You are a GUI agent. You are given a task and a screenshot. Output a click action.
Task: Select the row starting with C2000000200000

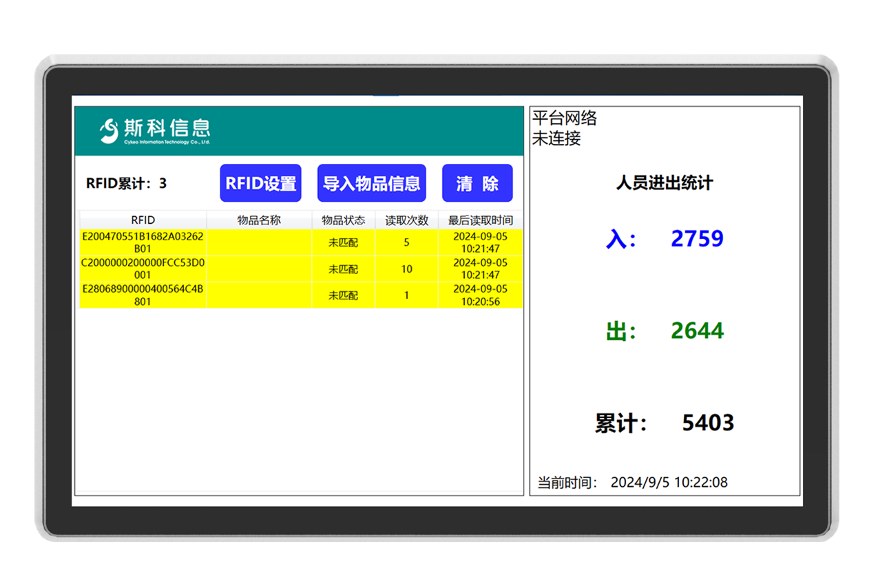142,269
